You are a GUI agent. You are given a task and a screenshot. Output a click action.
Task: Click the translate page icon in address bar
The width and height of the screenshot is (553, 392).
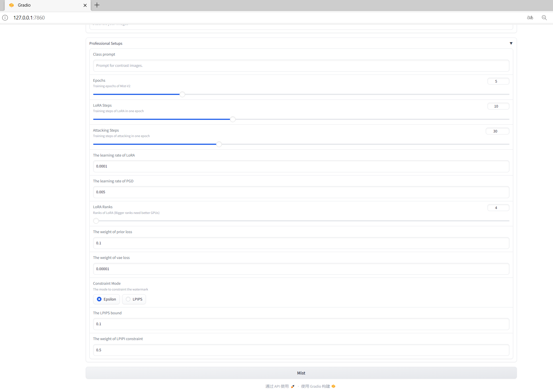tap(530, 17)
